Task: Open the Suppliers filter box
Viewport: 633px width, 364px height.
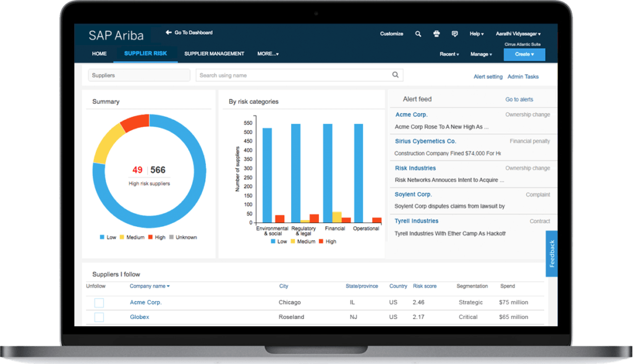Action: pyautogui.click(x=139, y=75)
